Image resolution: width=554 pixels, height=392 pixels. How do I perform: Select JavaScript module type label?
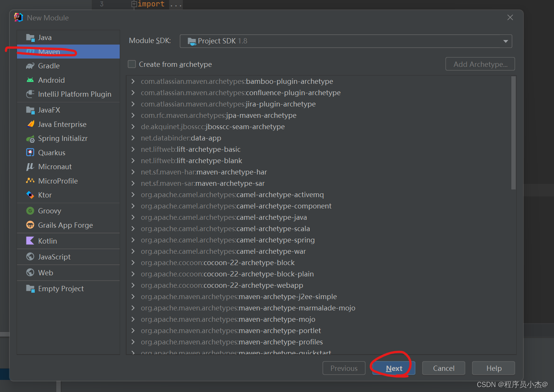[54, 257]
